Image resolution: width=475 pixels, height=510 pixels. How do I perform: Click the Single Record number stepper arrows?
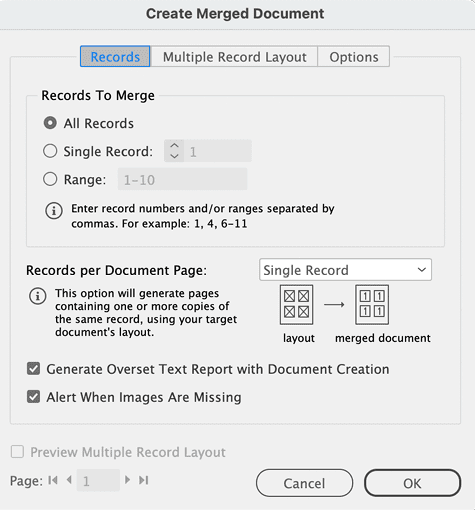174,151
